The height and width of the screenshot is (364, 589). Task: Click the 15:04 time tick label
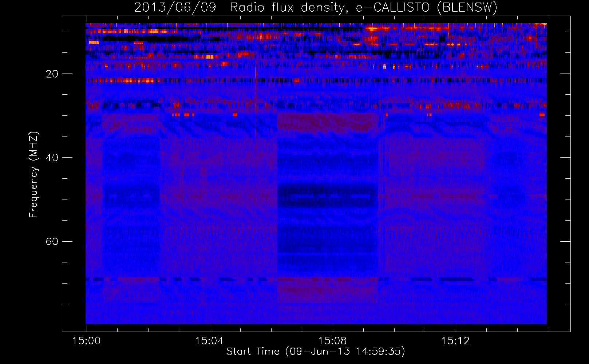(x=209, y=341)
